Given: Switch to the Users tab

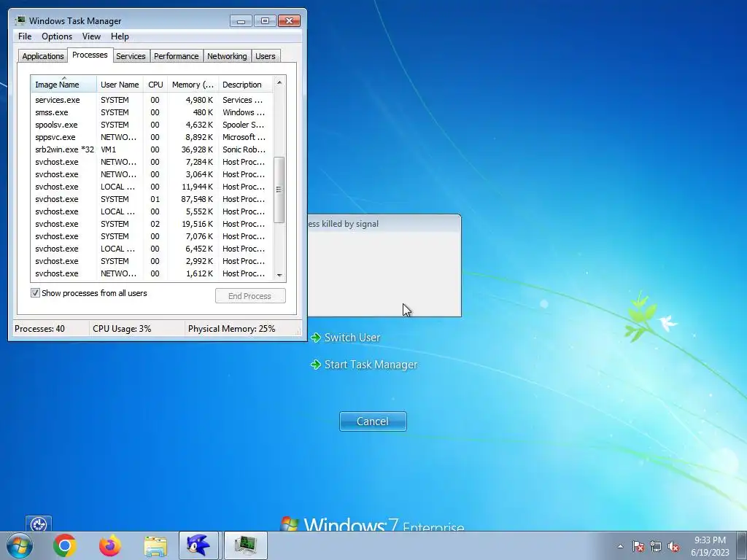Looking at the screenshot, I should (266, 56).
